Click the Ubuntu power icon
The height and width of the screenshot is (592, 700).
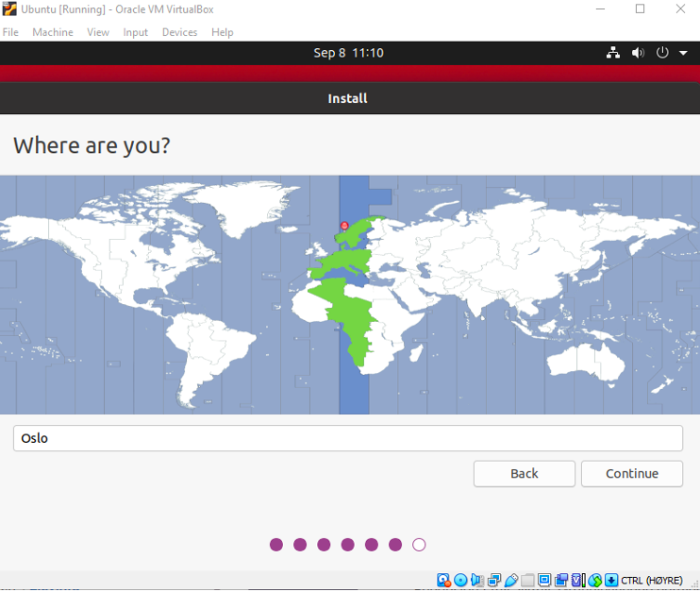coord(662,53)
